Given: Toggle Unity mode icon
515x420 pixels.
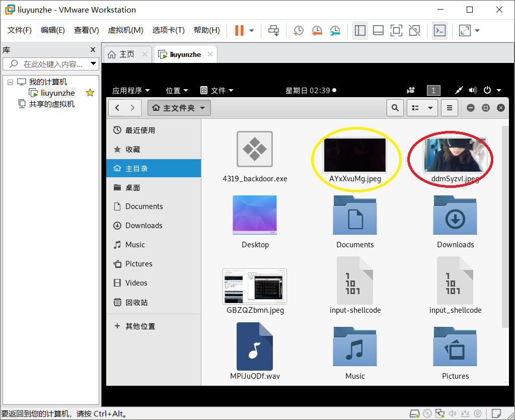Looking at the screenshot, I should click(x=414, y=31).
